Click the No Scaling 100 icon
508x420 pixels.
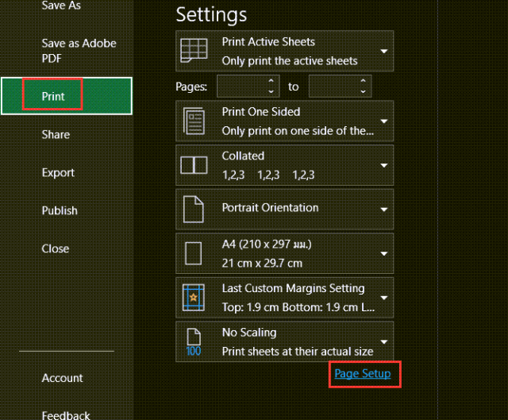pos(194,342)
